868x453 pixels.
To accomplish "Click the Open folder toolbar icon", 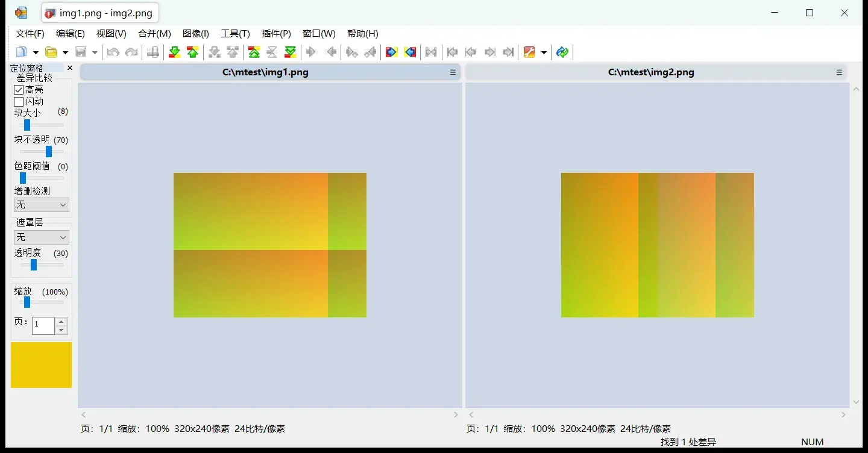I will [x=52, y=52].
